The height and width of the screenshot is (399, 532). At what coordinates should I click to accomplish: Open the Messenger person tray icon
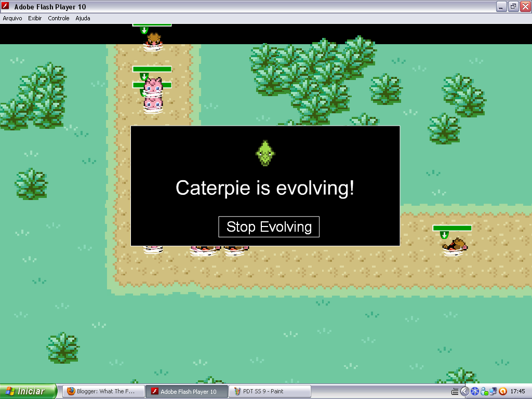(484, 392)
